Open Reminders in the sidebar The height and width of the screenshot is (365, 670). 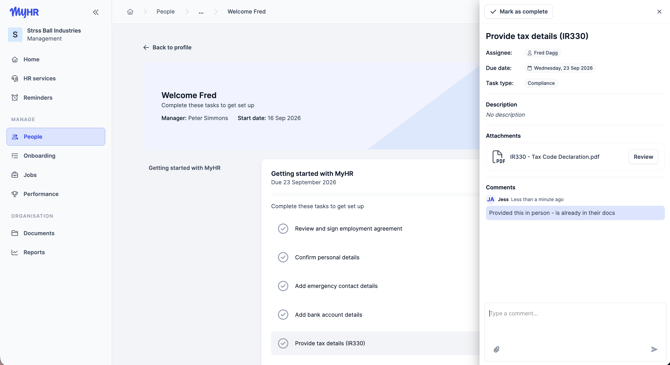tap(56, 98)
